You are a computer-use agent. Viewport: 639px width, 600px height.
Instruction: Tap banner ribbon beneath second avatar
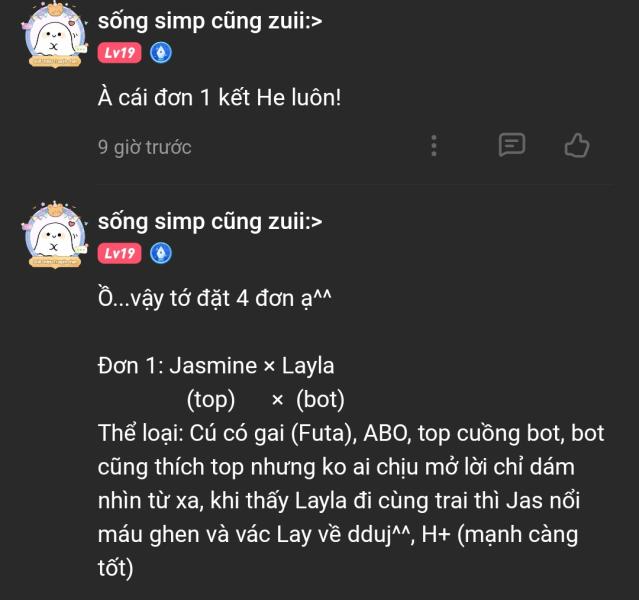click(55, 262)
